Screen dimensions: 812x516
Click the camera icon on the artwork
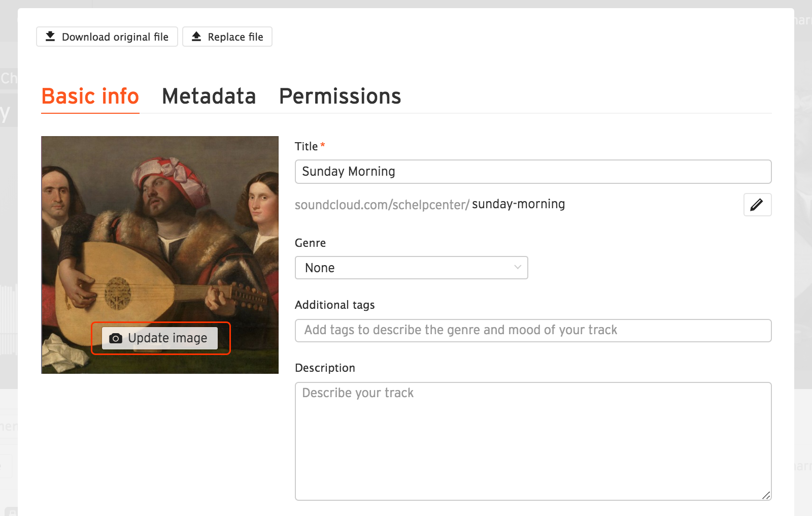coord(116,338)
